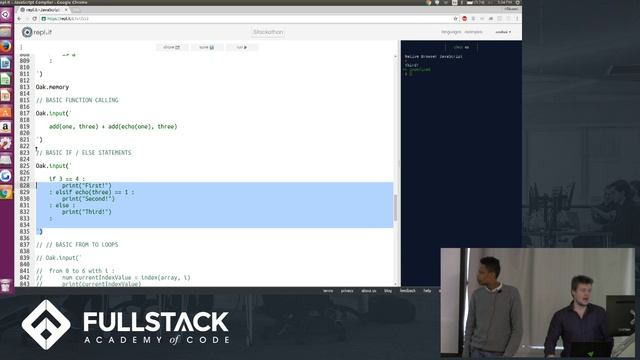Click the editor vertical scrollbar thumb
Screen dimensions: 640x360
(395, 208)
